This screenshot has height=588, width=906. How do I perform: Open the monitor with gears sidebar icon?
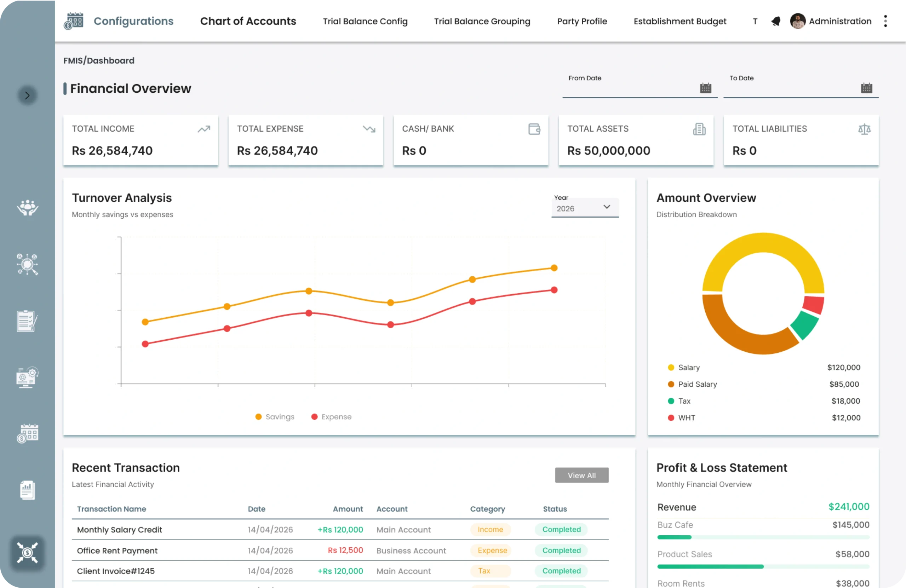(27, 377)
